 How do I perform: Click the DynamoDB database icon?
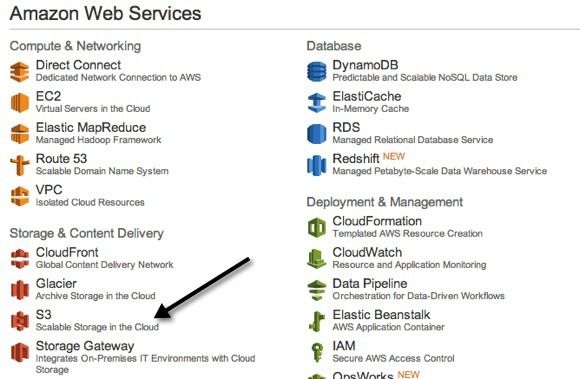click(x=317, y=72)
